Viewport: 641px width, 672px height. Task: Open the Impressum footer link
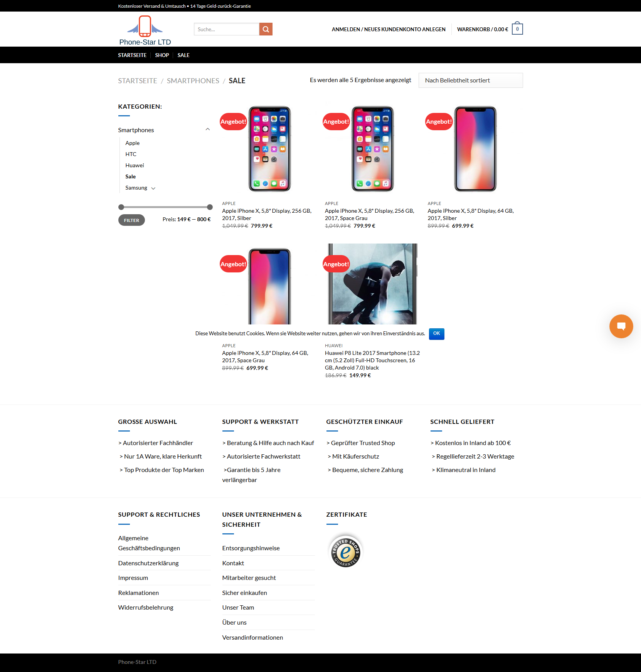coord(133,578)
